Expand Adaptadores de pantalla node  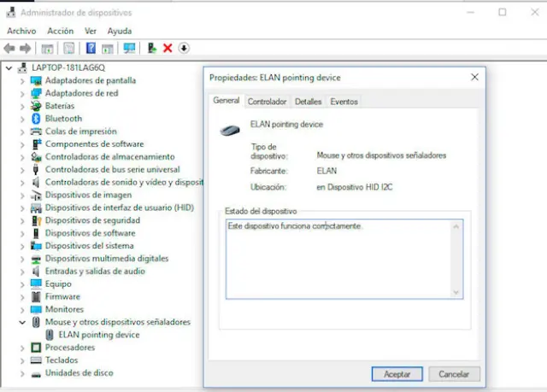coord(22,80)
